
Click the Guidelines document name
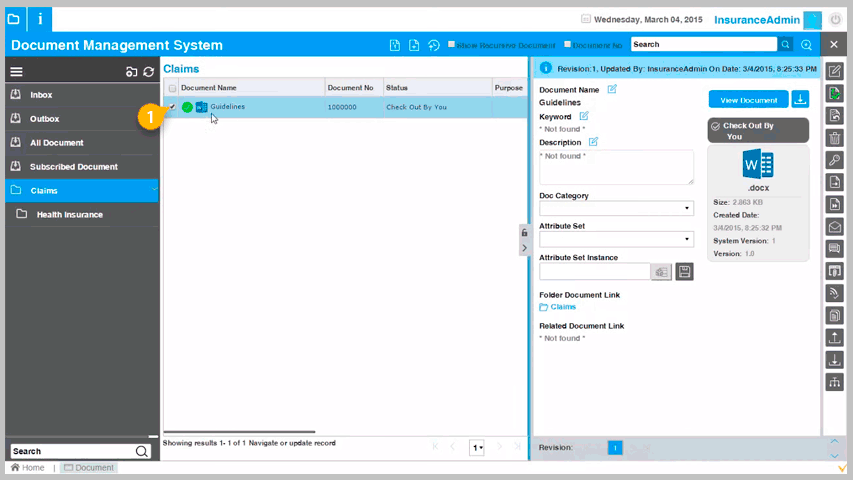(227, 107)
